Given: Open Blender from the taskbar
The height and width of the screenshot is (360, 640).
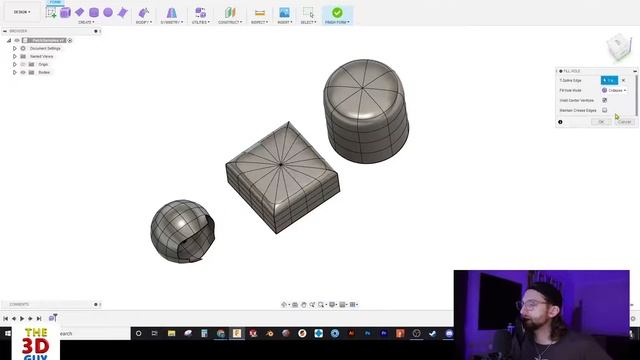Looking at the screenshot, I should (269, 333).
